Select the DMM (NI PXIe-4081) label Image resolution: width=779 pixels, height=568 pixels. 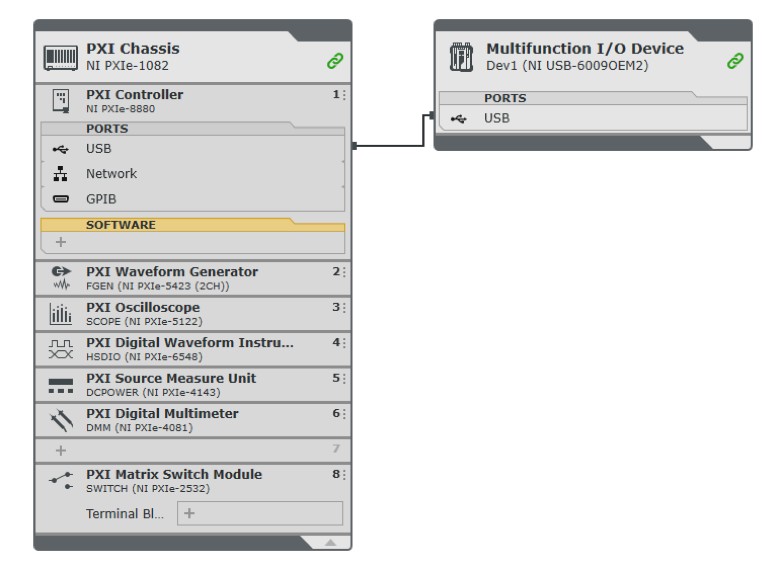point(139,428)
